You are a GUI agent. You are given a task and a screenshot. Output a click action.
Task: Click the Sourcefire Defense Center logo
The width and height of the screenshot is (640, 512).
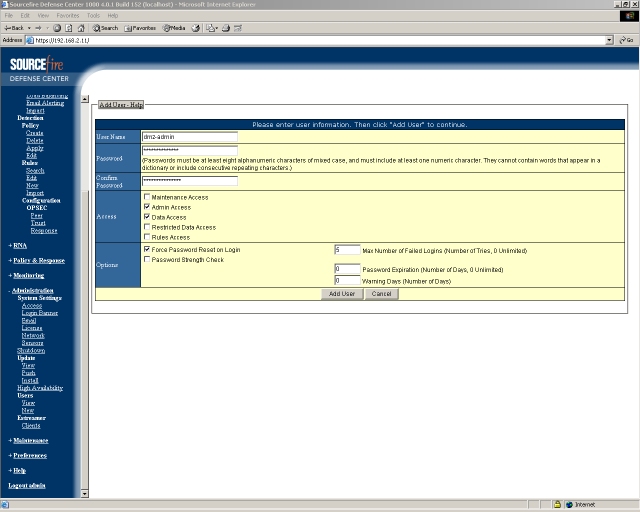[38, 69]
